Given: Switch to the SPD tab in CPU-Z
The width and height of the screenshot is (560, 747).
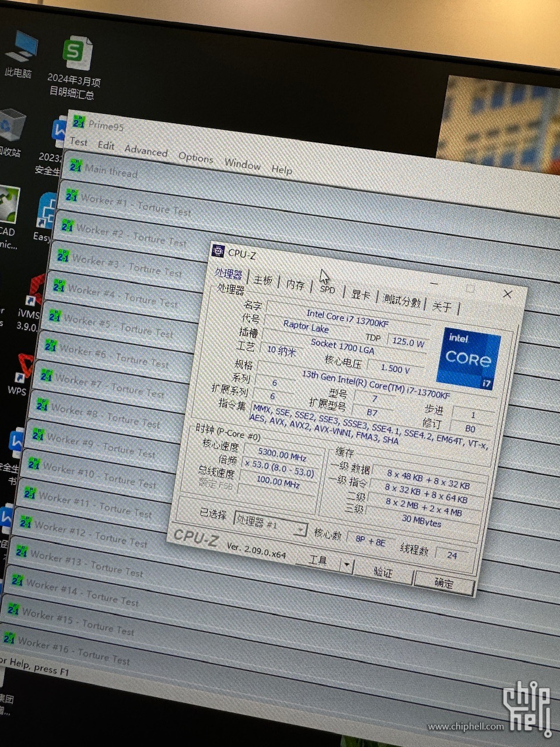Looking at the screenshot, I should click(328, 289).
